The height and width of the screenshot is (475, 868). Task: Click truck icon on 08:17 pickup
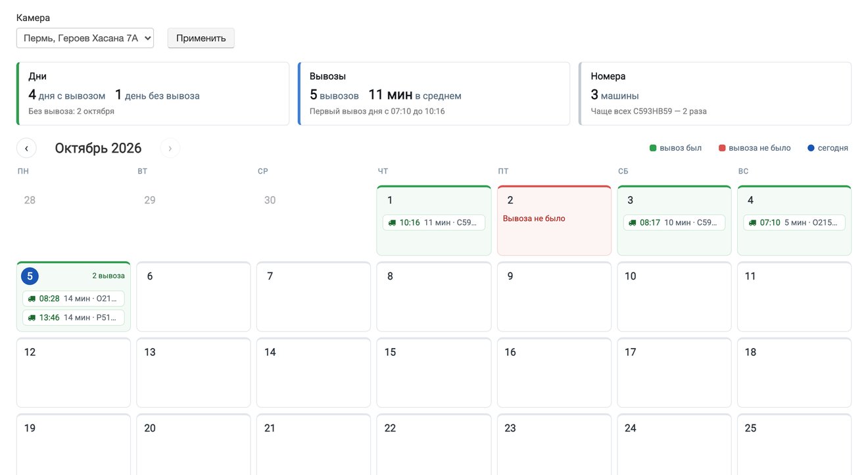click(x=633, y=223)
